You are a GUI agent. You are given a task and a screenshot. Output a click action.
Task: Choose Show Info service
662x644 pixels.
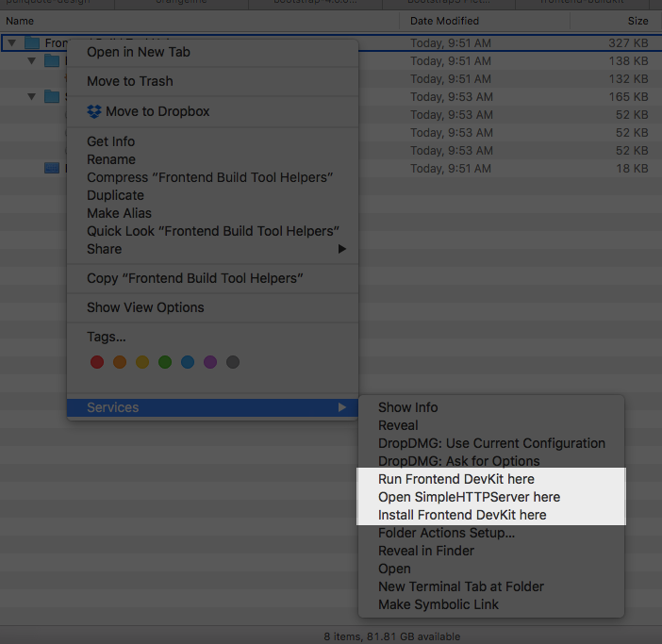[491, 407]
